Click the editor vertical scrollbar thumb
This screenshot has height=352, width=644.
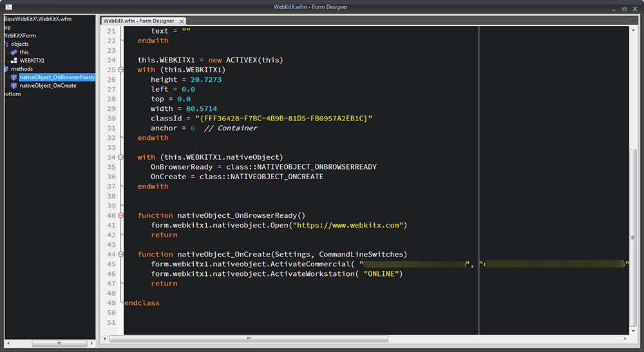pyautogui.click(x=633, y=237)
